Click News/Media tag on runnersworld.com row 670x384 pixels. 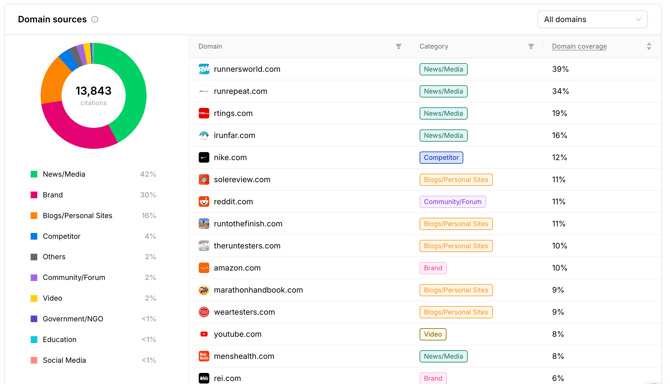(x=444, y=69)
